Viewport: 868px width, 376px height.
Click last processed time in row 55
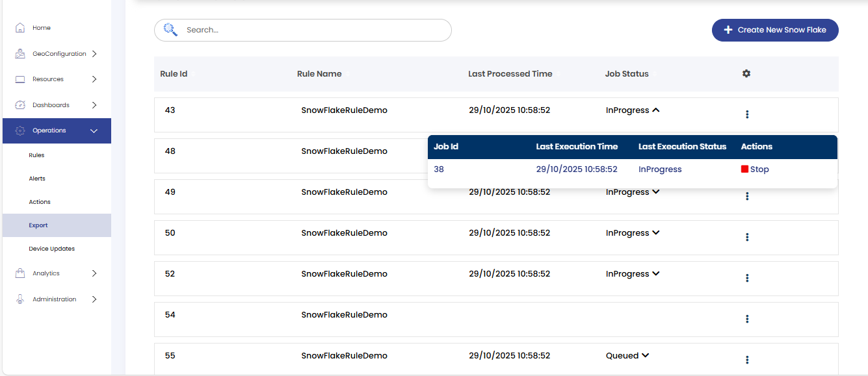[509, 356]
